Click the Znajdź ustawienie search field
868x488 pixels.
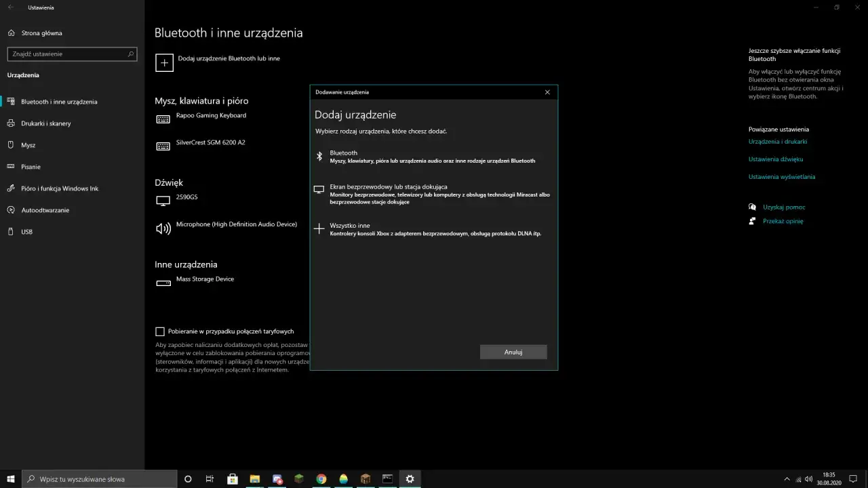(68, 54)
